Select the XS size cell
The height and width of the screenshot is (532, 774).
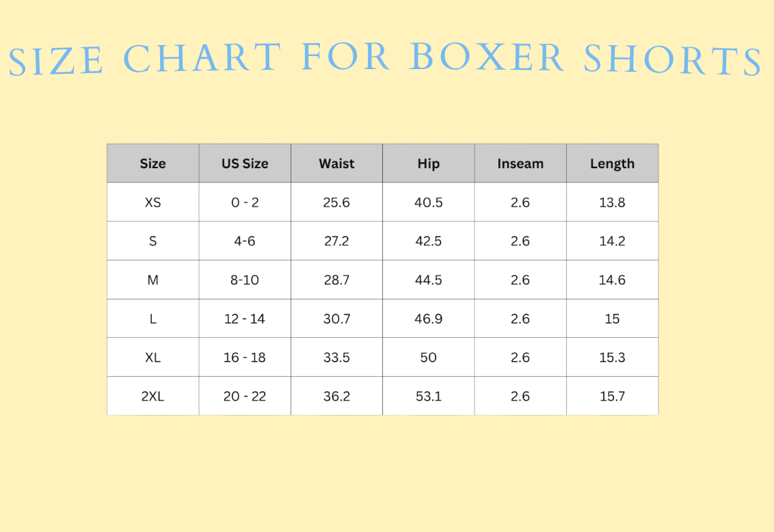pyautogui.click(x=153, y=202)
